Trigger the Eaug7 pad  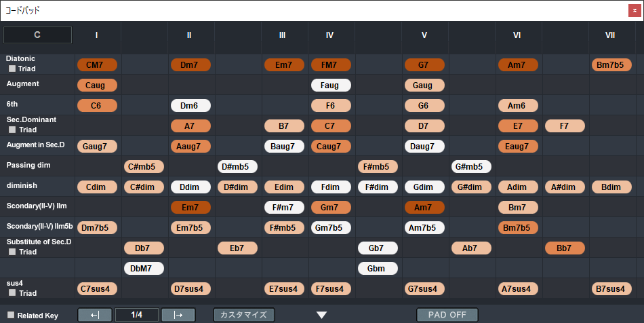(518, 147)
